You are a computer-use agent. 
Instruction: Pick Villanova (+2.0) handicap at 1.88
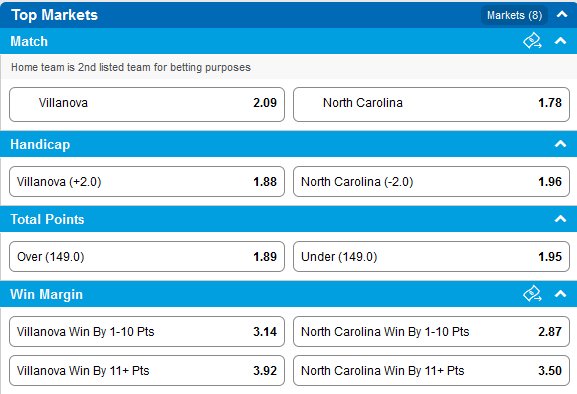tap(147, 181)
